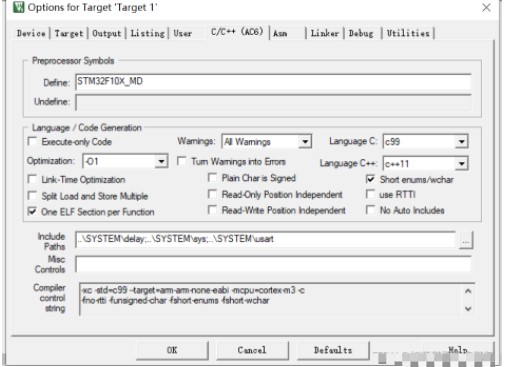Enable Read-Write Position Independent
Screen dimensions: 505x367
(x=212, y=210)
